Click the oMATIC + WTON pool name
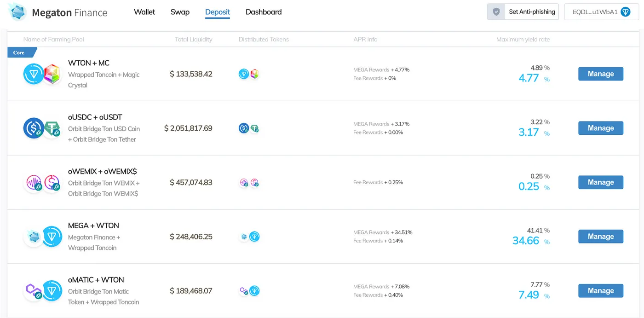644x318 pixels. coord(96,280)
